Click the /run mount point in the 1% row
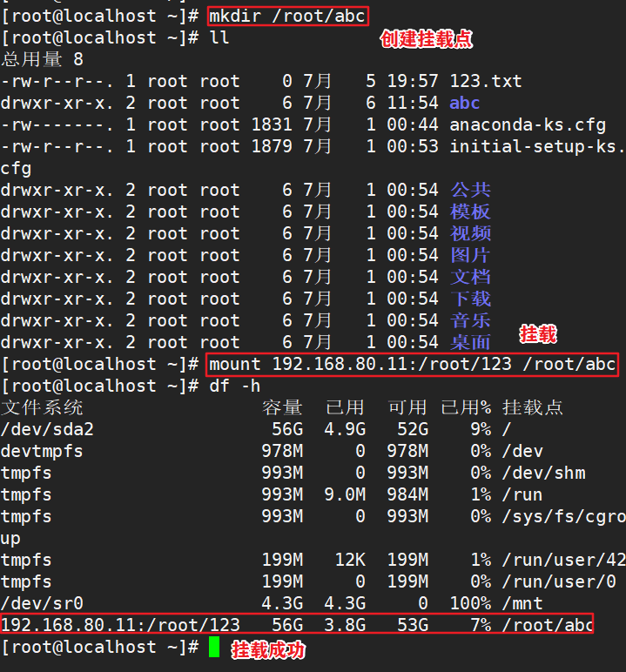The width and height of the screenshot is (626, 672). 522,495
